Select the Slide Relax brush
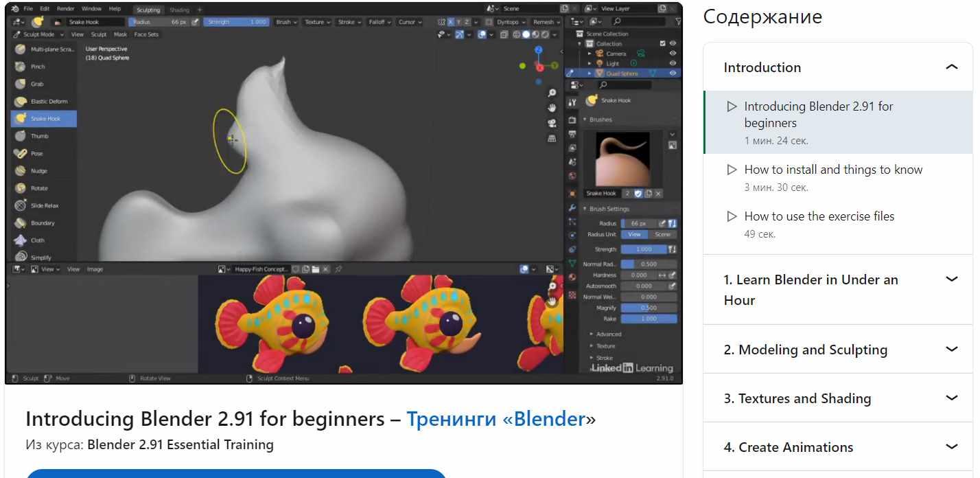This screenshot has height=478, width=980. point(44,206)
